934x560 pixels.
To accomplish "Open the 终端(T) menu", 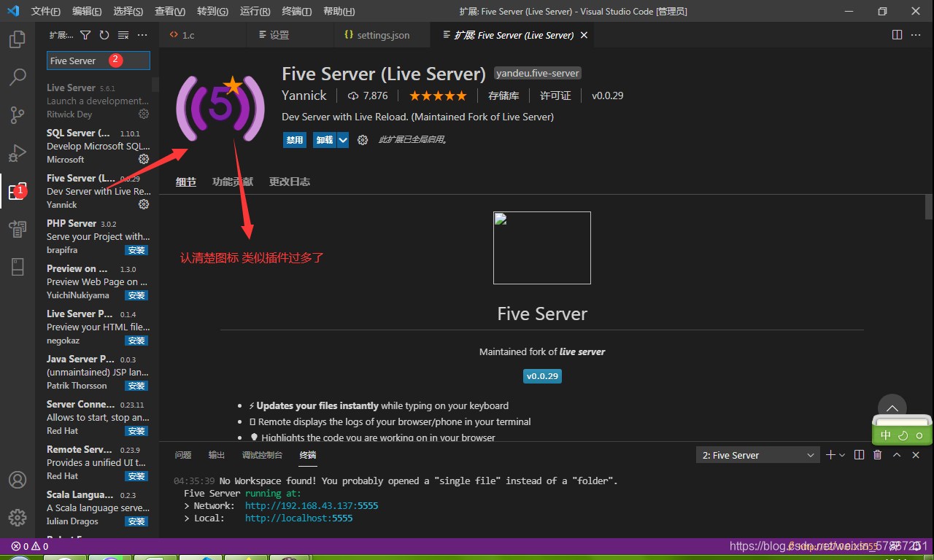I will click(296, 11).
